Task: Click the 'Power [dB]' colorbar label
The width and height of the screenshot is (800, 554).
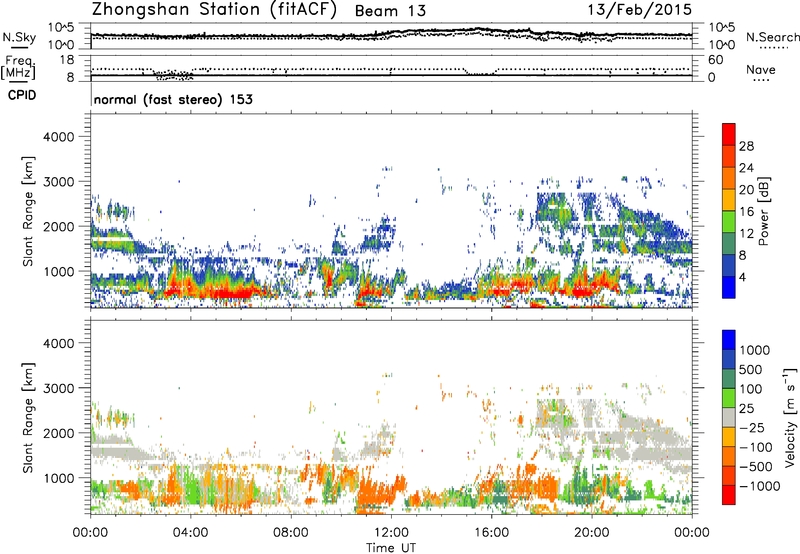Action: coord(764,211)
